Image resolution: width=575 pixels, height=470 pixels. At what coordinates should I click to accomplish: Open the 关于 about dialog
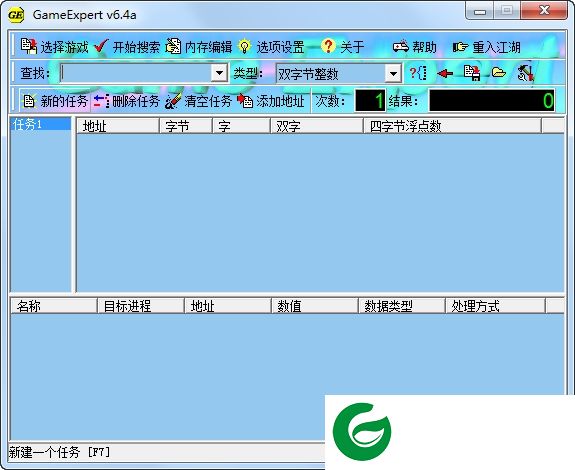click(343, 47)
